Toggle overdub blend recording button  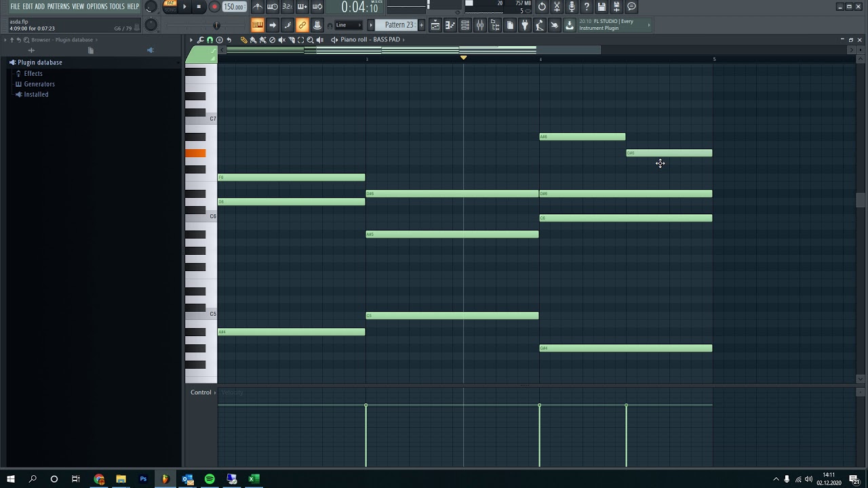(302, 7)
